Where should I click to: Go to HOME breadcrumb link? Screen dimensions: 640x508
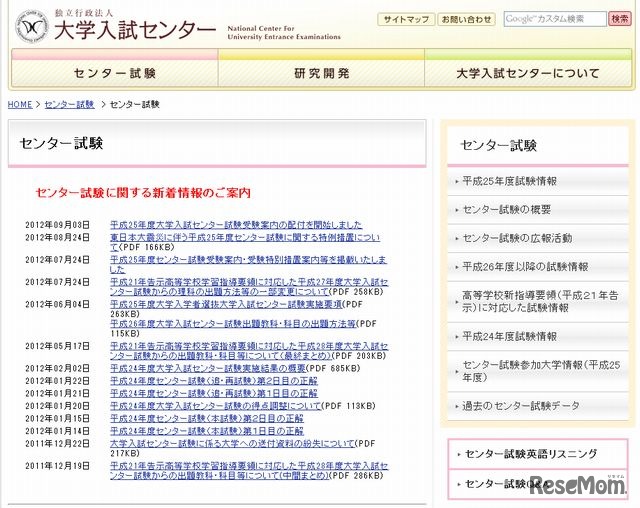point(20,104)
